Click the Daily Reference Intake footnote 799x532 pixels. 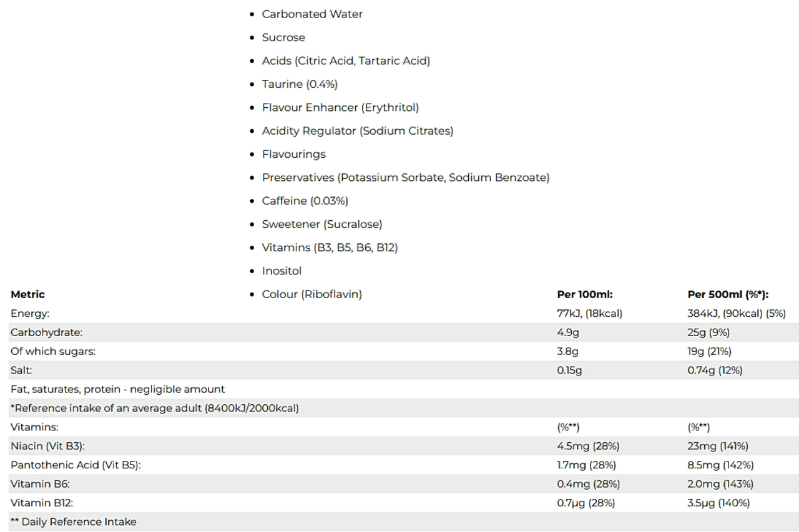[73, 521]
